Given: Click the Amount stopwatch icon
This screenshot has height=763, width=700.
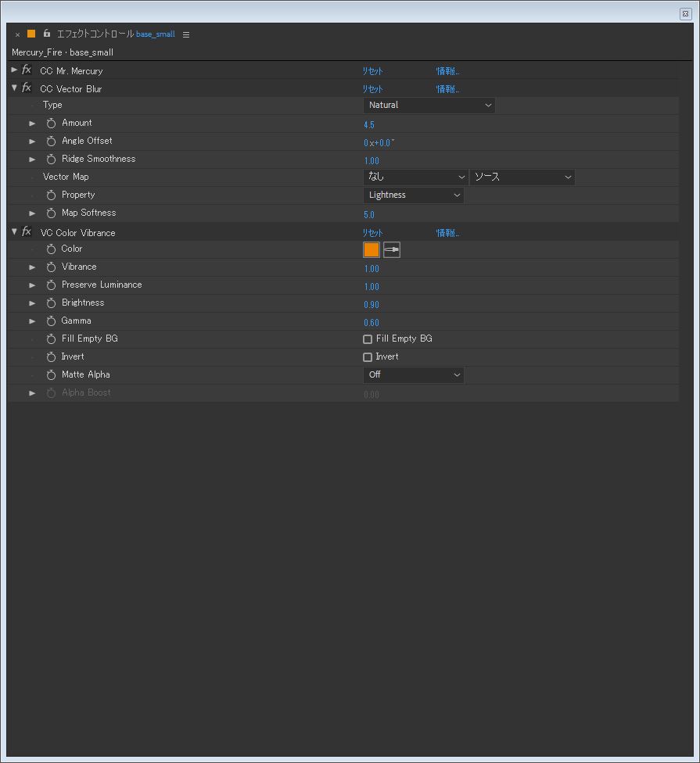Looking at the screenshot, I should (x=51, y=124).
